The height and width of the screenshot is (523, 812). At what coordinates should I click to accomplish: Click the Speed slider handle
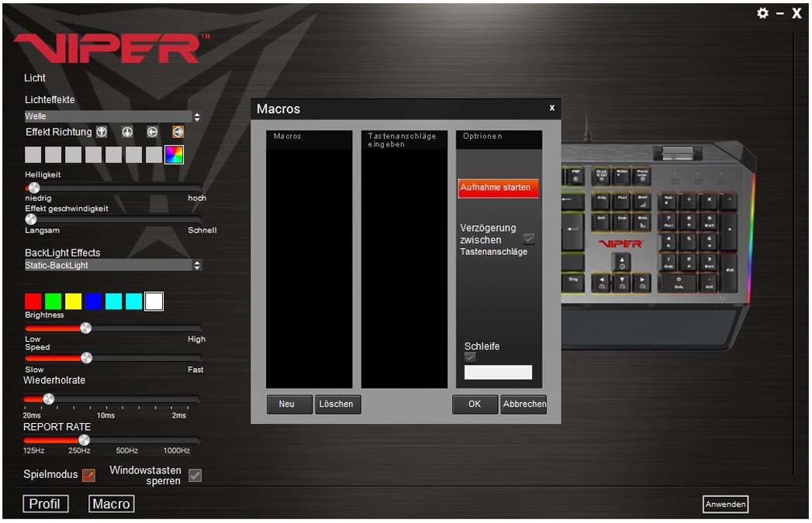(87, 358)
